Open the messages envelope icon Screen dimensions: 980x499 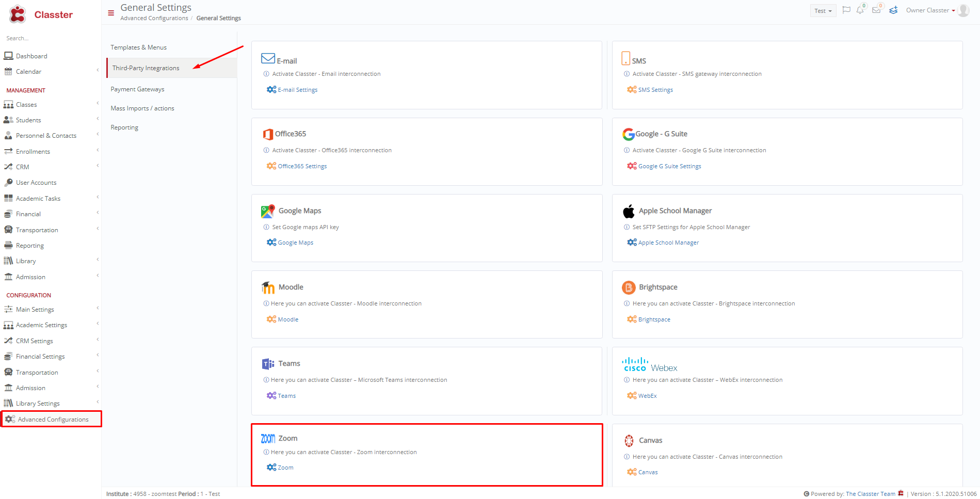coord(876,10)
